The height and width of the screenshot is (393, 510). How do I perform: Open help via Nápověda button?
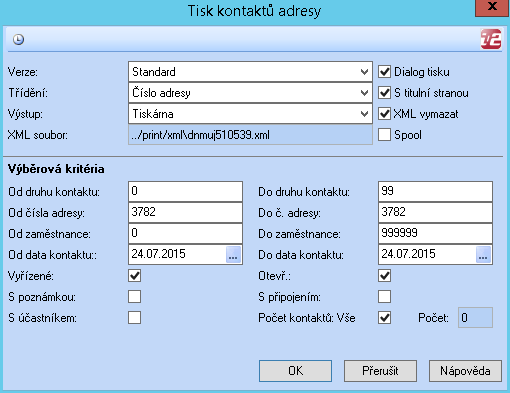coord(465,371)
